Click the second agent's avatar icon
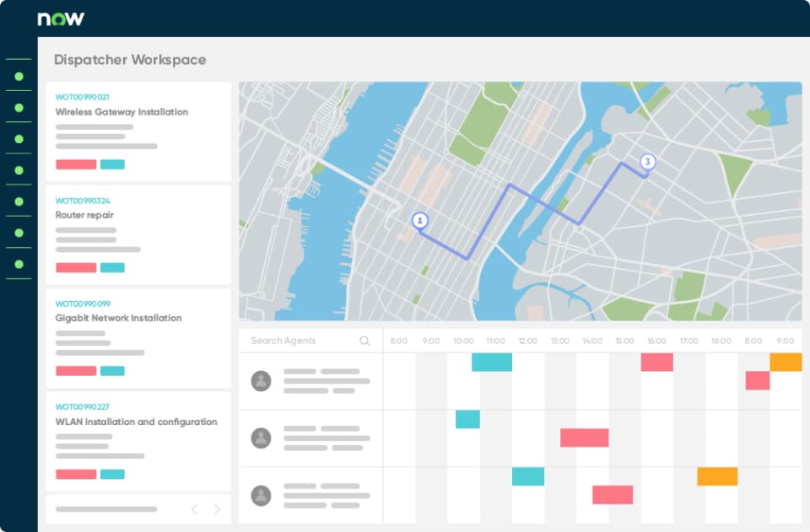Screen dimensions: 810x532 [262, 438]
